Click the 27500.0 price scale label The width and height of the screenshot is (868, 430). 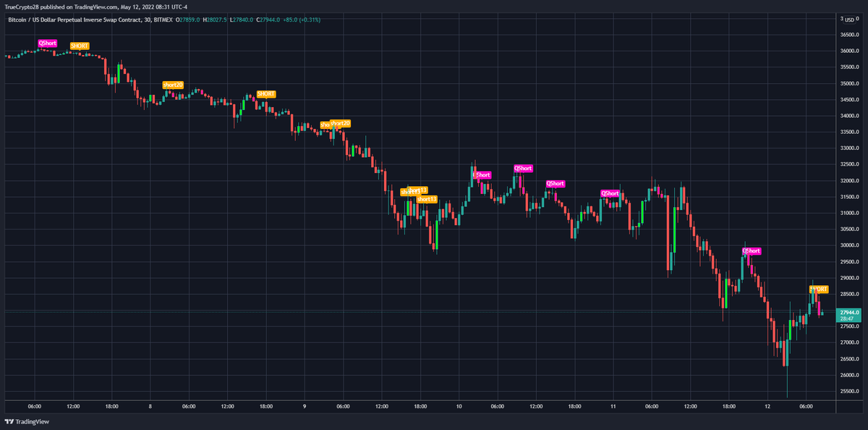849,326
